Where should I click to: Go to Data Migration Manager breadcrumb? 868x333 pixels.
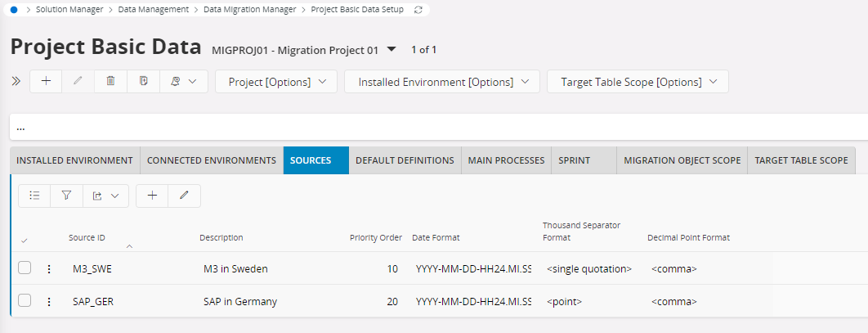pyautogui.click(x=253, y=10)
